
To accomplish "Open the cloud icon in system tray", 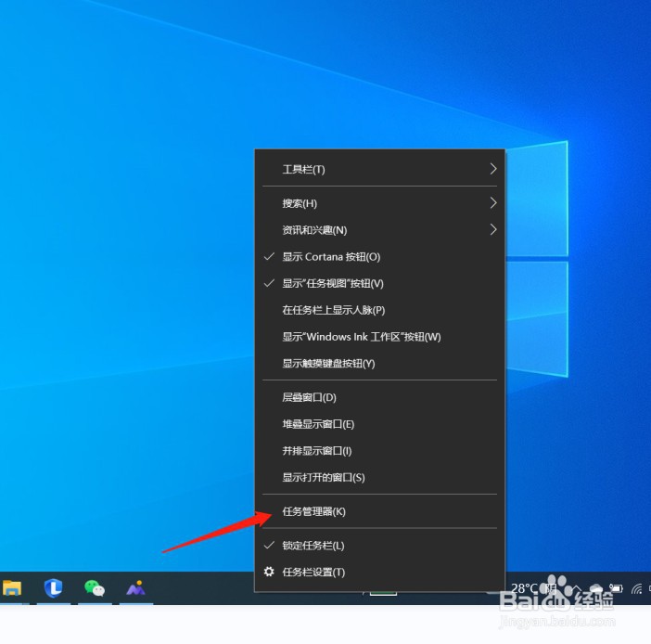I will tap(596, 588).
